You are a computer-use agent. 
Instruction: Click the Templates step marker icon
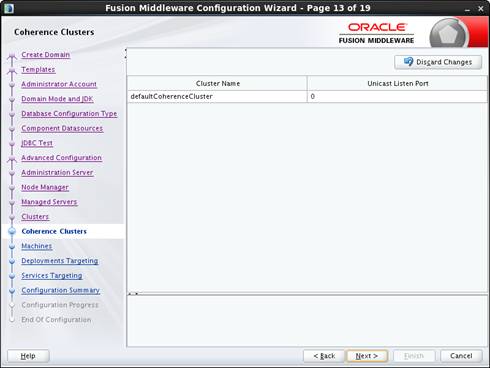click(12, 70)
